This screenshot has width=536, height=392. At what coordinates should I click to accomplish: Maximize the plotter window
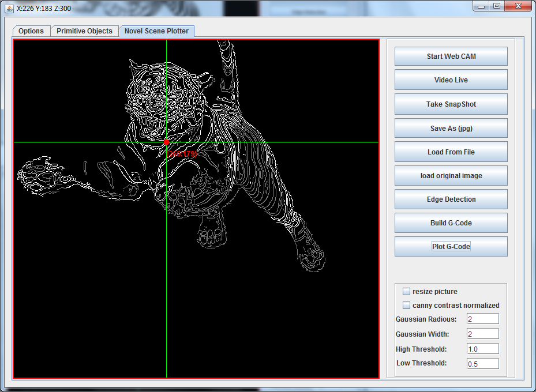point(497,6)
